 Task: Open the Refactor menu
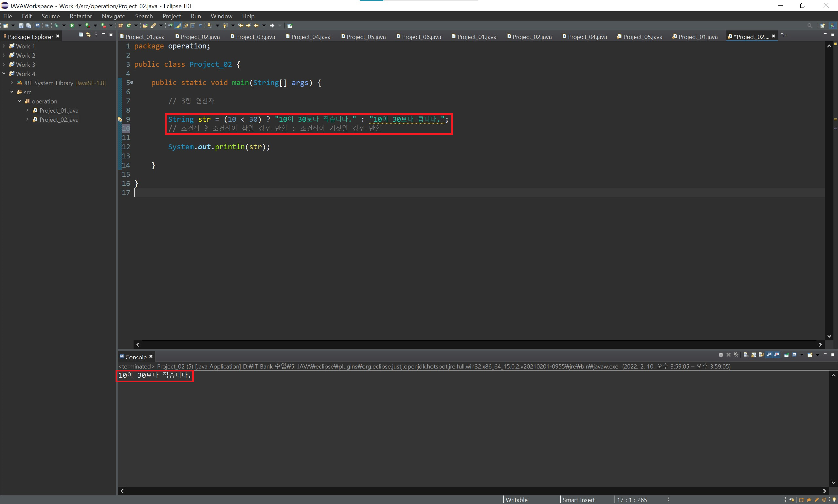[81, 16]
